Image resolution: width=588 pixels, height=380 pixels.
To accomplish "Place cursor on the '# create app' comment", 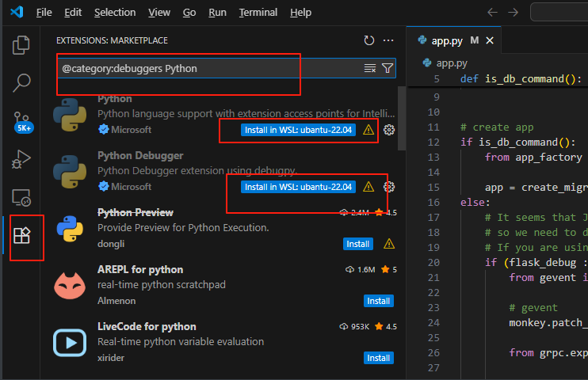I will pyautogui.click(x=497, y=127).
